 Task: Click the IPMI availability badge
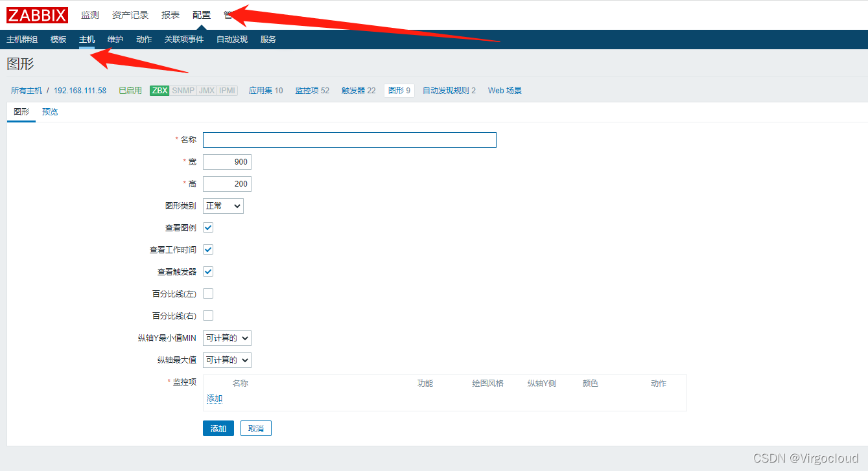point(228,91)
